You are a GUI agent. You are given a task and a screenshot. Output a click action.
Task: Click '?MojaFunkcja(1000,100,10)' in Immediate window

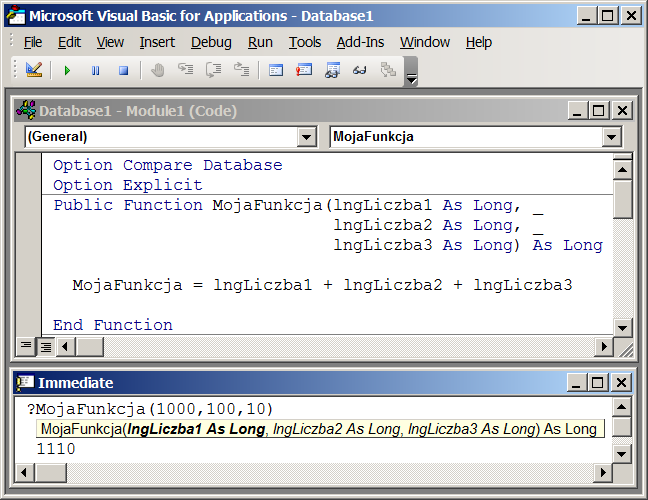tap(150, 409)
